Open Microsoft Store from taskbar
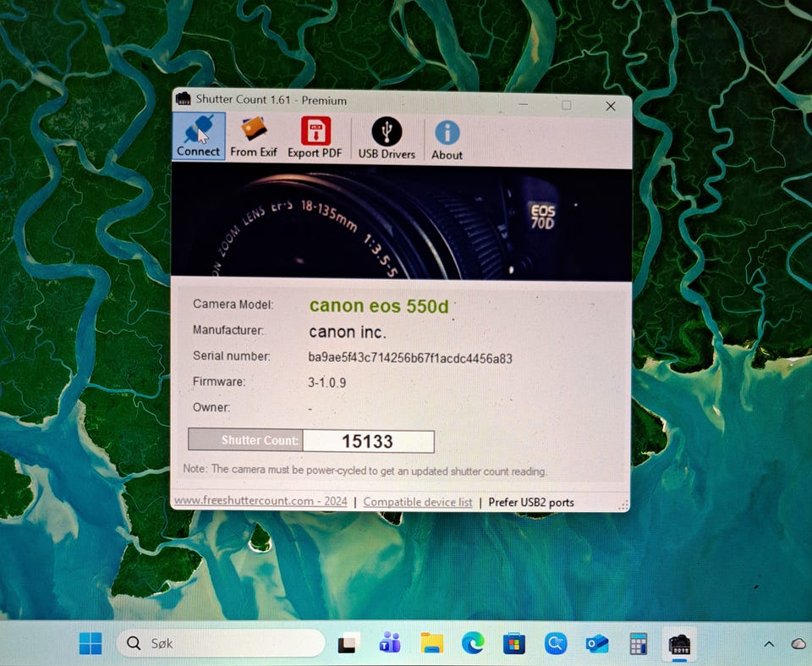This screenshot has width=812, height=666. [514, 644]
